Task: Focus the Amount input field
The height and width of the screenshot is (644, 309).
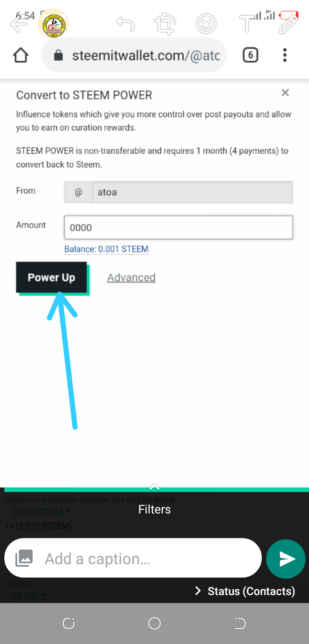Action: 178,228
